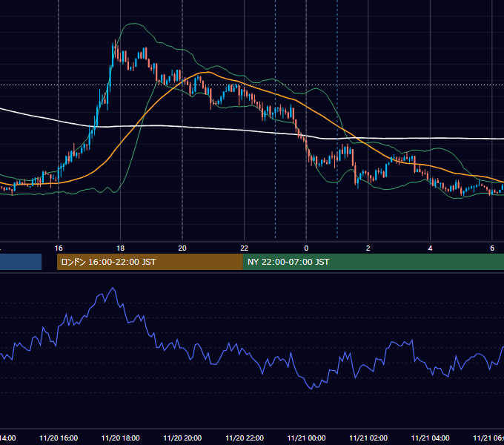The height and width of the screenshot is (445, 504).
Task: Click the 11/20 18:00 date label
Action: point(121,438)
